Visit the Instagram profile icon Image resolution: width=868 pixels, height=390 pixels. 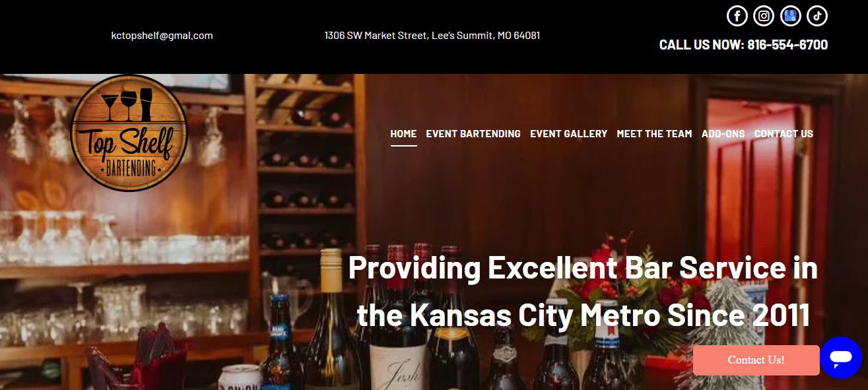tap(764, 15)
